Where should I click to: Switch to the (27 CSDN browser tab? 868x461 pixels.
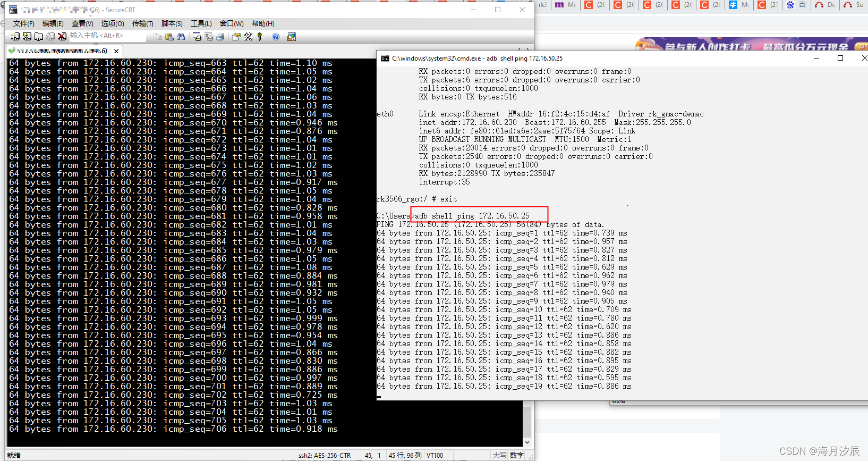click(x=768, y=5)
